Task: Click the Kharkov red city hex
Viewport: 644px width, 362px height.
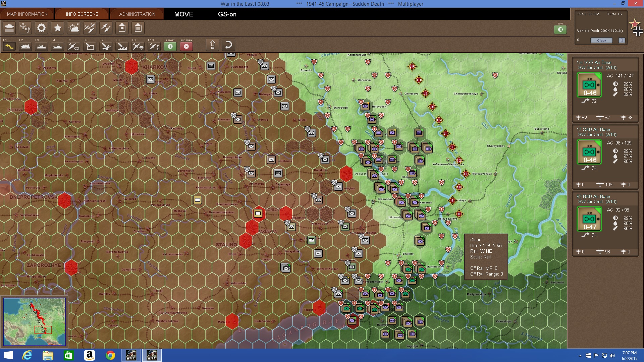Action: pyautogui.click(x=131, y=66)
